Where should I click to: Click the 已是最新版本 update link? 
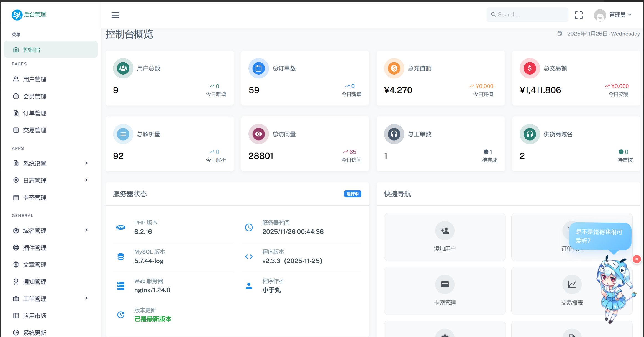153,319
